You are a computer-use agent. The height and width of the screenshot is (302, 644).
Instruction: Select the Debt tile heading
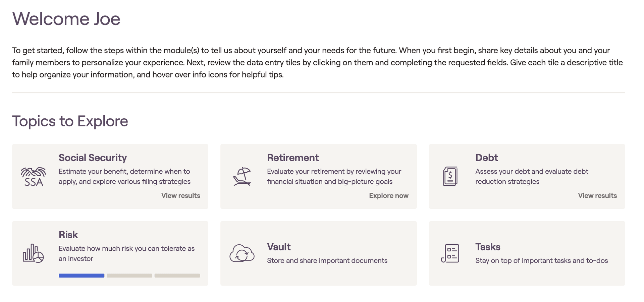pyautogui.click(x=486, y=158)
